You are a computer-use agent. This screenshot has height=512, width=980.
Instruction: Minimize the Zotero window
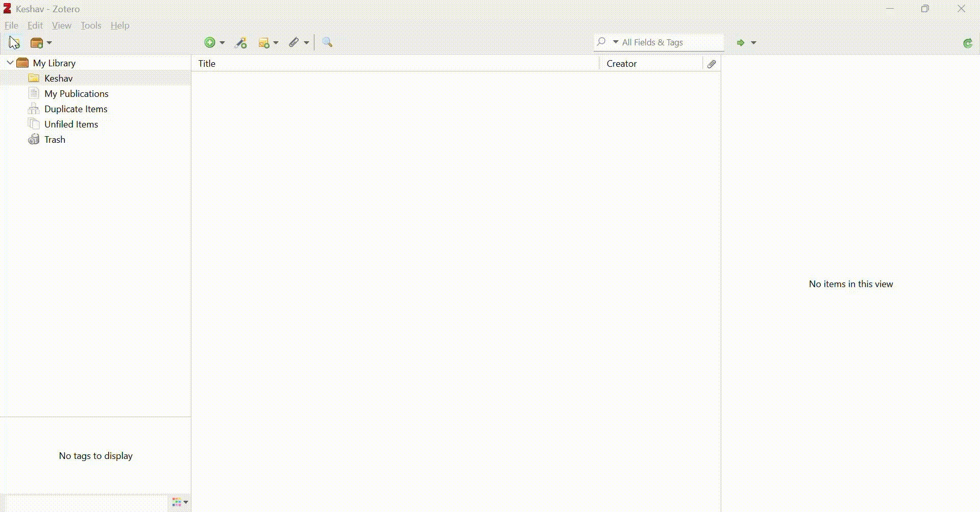click(x=890, y=9)
